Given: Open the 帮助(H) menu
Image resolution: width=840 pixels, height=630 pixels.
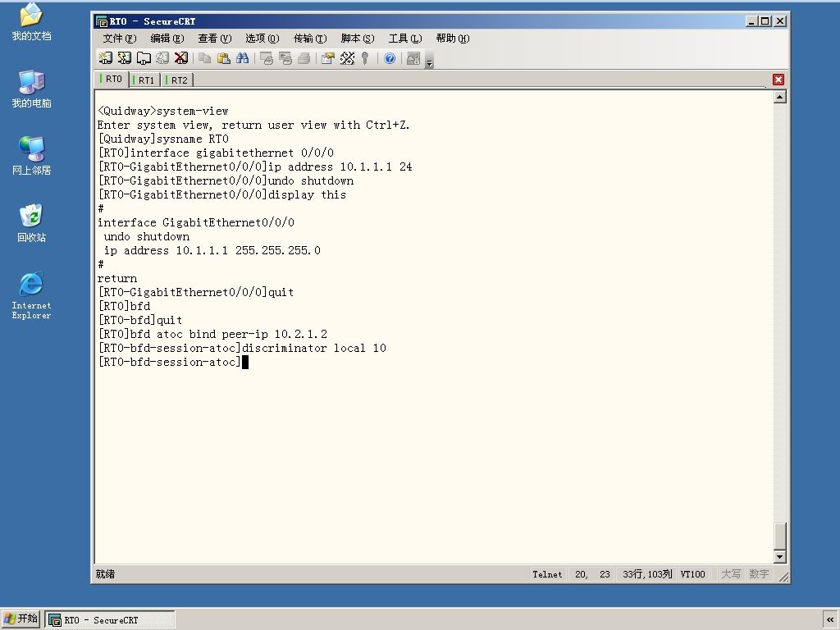Looking at the screenshot, I should point(453,38).
